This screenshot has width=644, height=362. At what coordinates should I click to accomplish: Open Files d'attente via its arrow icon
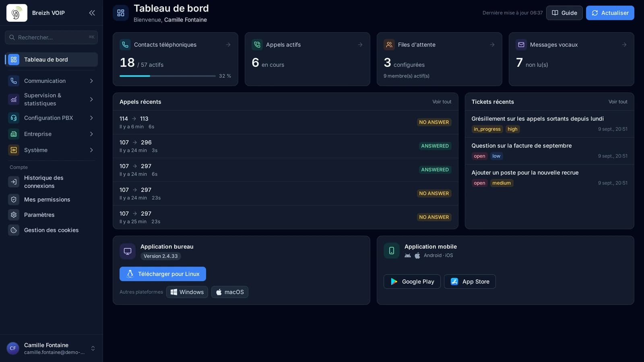(492, 45)
